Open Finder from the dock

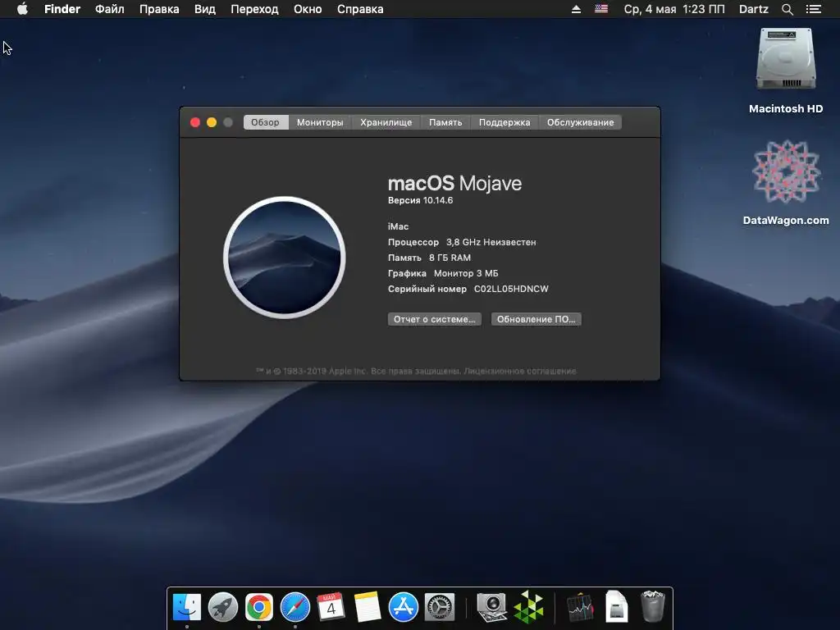click(187, 608)
